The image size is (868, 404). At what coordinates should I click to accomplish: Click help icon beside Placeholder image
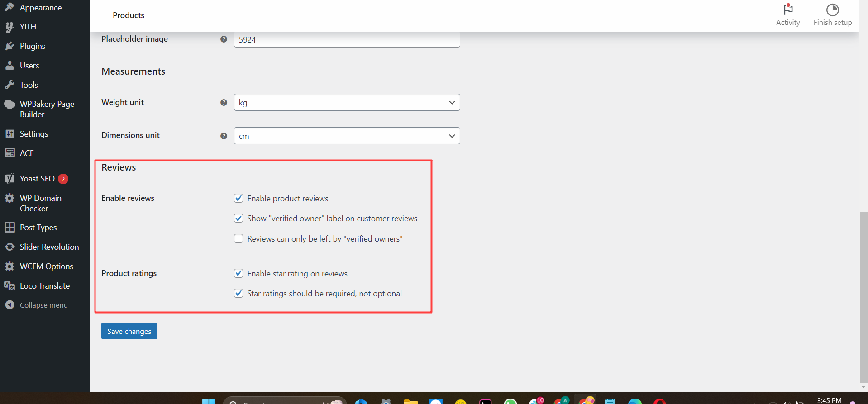point(224,39)
